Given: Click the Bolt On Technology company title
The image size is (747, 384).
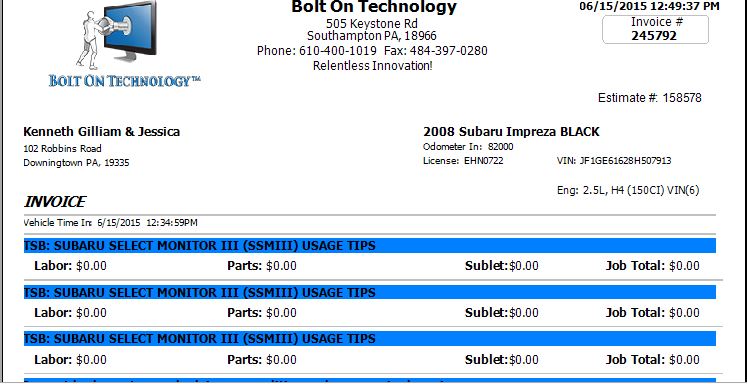Looking at the screenshot, I should coord(374,7).
